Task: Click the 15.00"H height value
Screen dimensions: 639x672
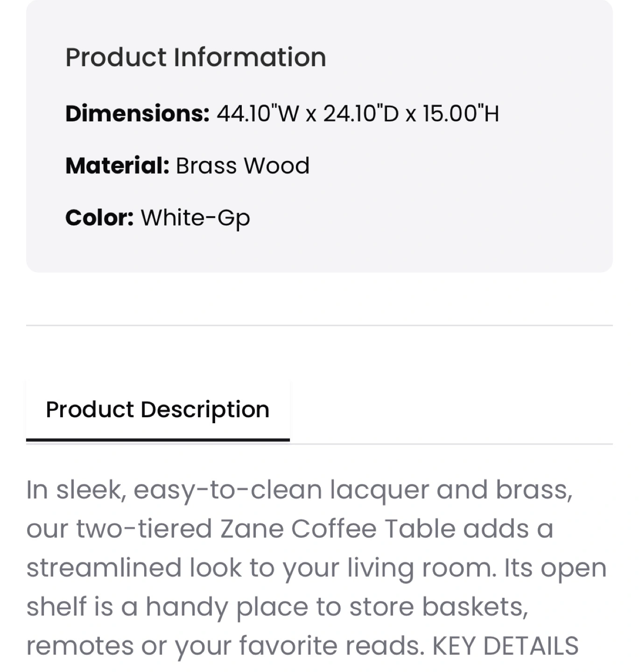Action: click(461, 113)
